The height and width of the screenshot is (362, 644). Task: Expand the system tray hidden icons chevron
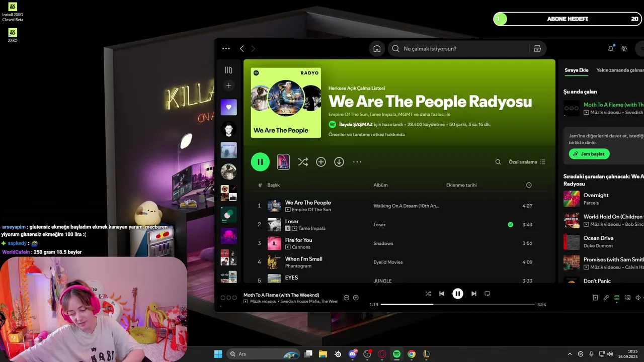(570, 354)
